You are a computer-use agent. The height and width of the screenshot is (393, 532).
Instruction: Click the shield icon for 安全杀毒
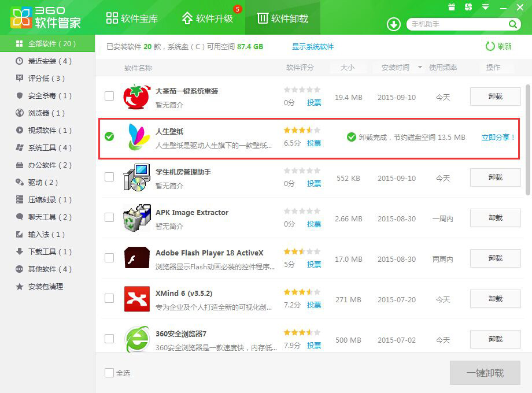click(x=20, y=95)
